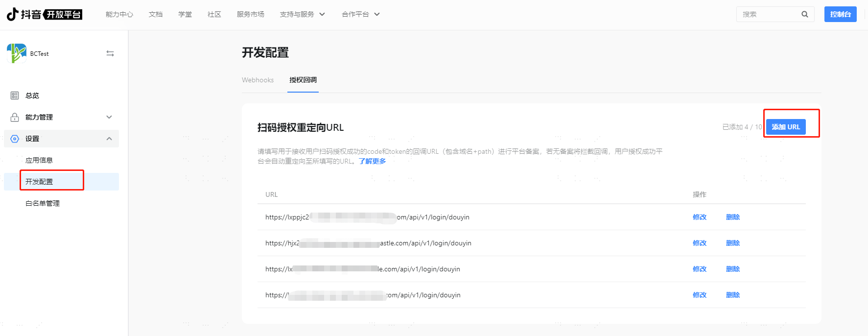Screen dimensions: 868x336
Task: Open the 支持与服务 dropdown
Action: [x=302, y=14]
